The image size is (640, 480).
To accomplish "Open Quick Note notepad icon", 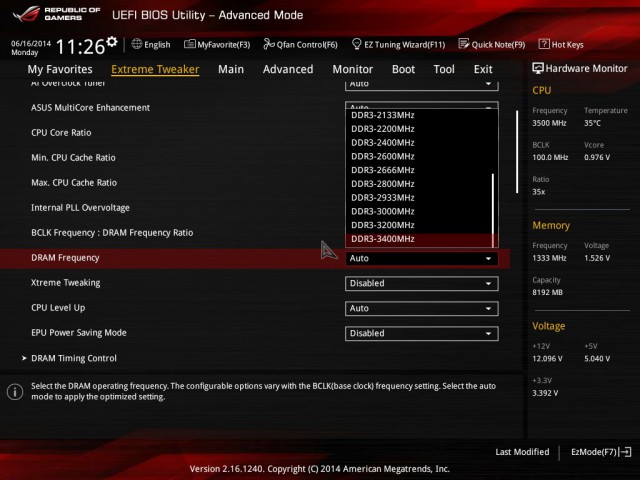I will [x=464, y=44].
